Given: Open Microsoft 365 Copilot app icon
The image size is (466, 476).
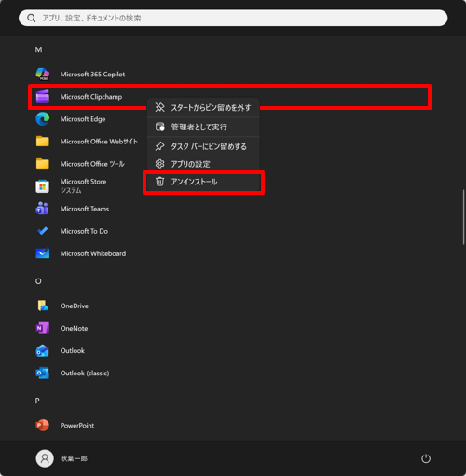Looking at the screenshot, I should [43, 75].
